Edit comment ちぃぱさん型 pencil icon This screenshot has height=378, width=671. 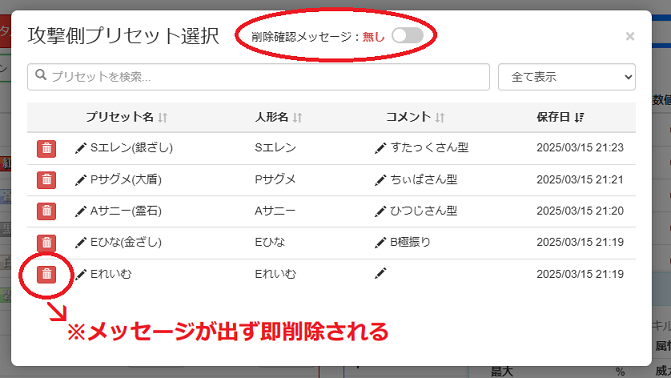pyautogui.click(x=380, y=180)
